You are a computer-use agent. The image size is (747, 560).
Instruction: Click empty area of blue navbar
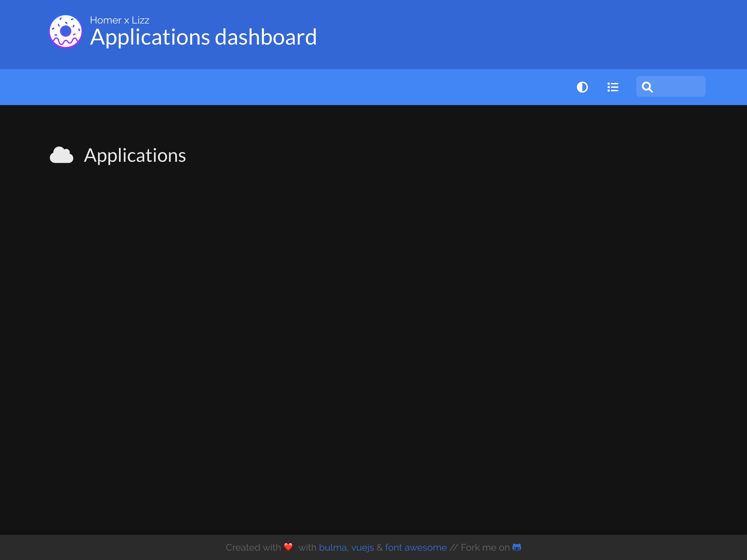pos(277,87)
